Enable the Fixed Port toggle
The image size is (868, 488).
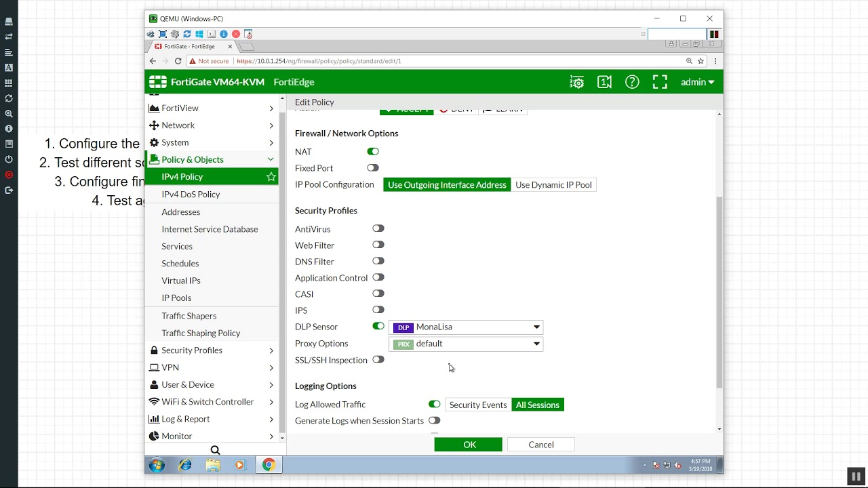(x=373, y=168)
